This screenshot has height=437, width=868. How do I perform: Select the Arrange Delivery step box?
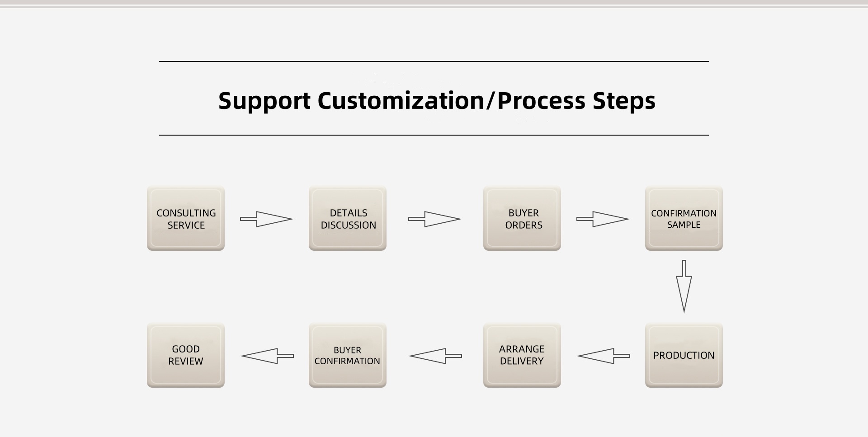tap(522, 355)
